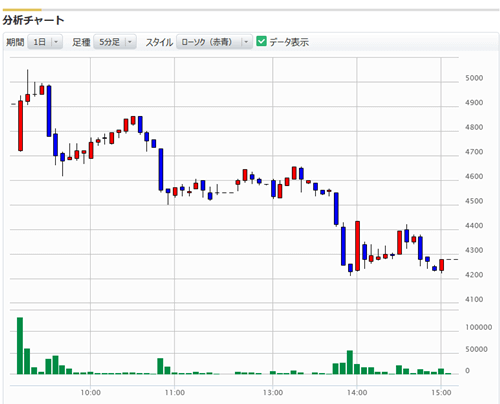500x404 pixels.
Task: Click the large red opening candlestick
Action: 20,126
